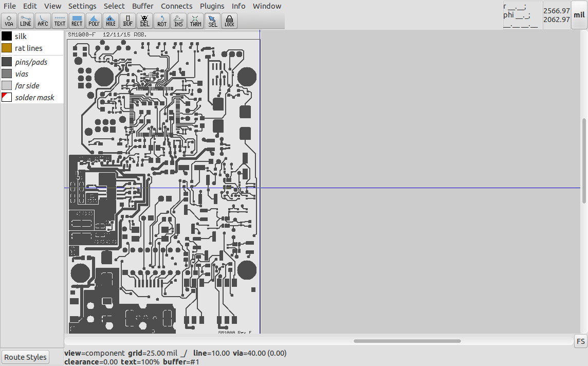
Task: Open the Route Styles selector
Action: (x=25, y=357)
